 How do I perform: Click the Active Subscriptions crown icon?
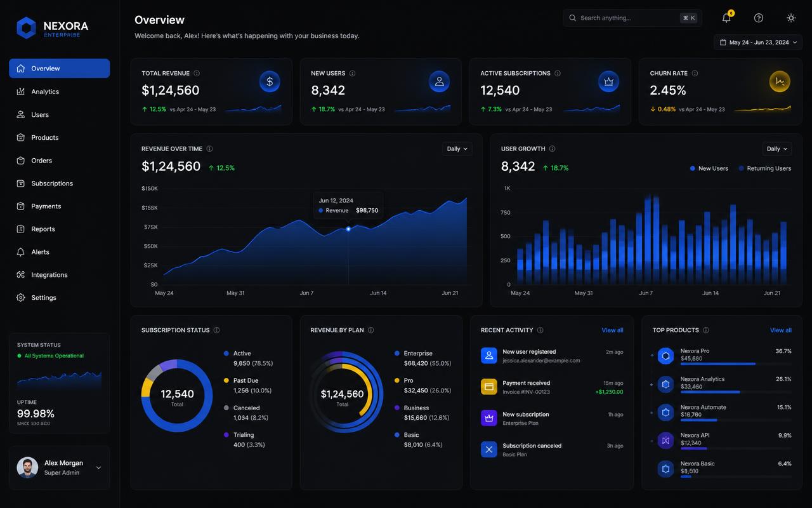609,81
